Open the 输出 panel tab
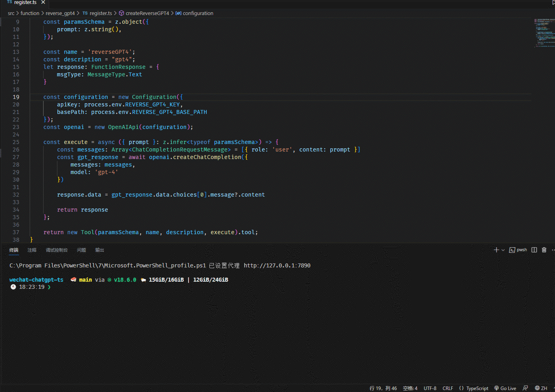 99,250
